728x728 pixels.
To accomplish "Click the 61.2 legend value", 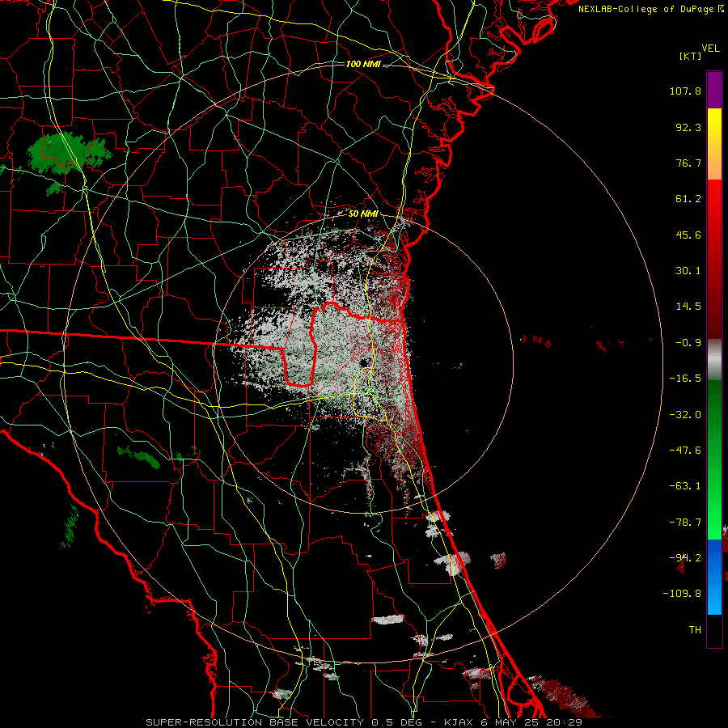I will (688, 199).
